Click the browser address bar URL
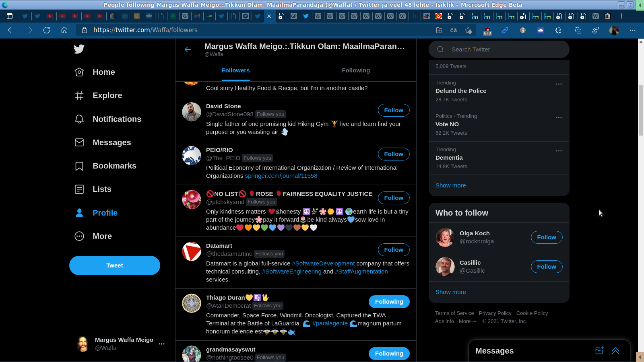Viewport: 644px width, 362px height. 145,30
